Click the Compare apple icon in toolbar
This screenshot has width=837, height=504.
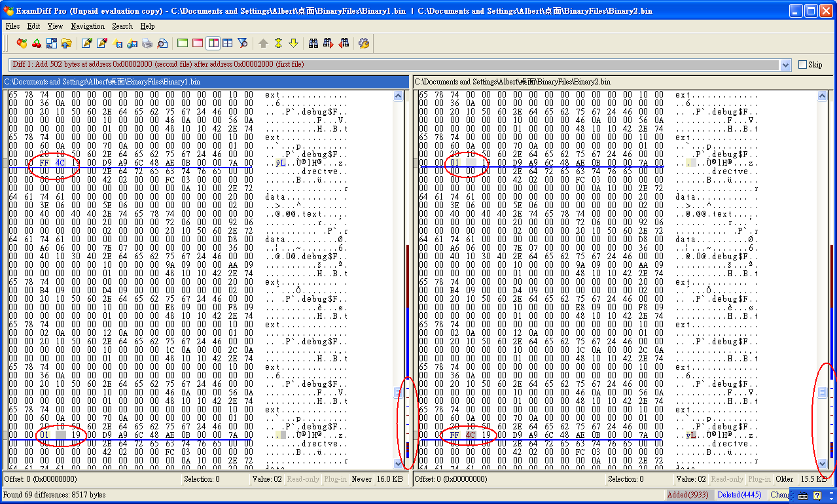(x=22, y=43)
